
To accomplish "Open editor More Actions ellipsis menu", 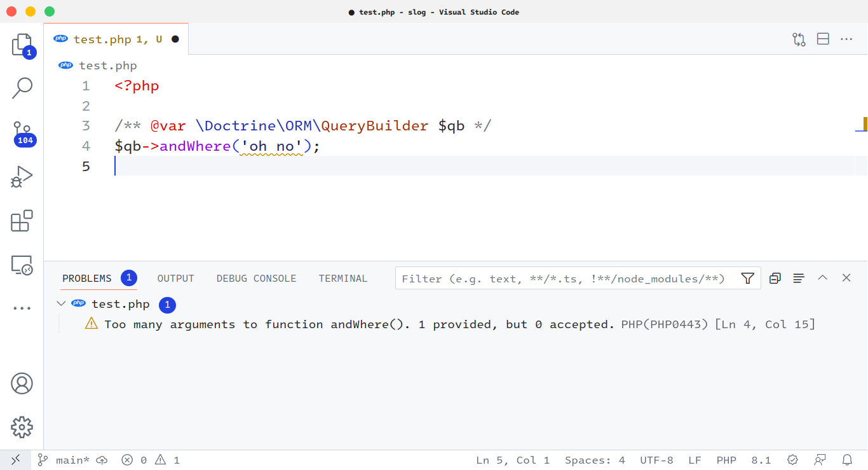I will 846,39.
